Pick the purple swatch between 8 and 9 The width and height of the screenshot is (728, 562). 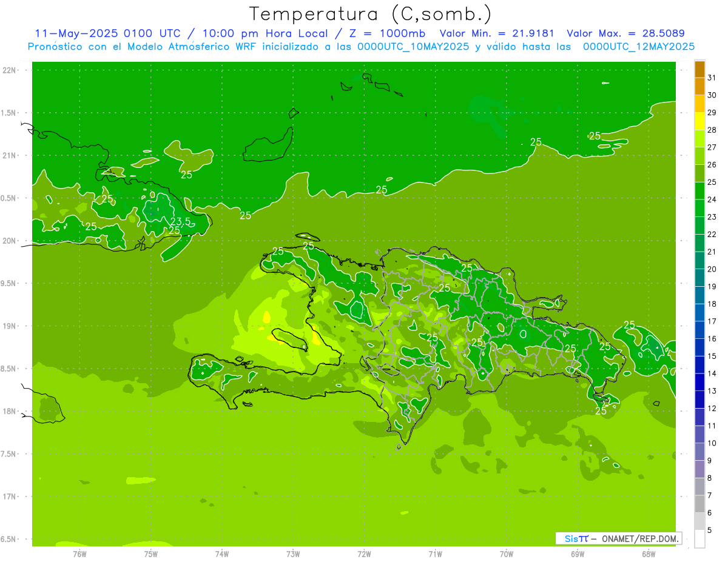(699, 469)
